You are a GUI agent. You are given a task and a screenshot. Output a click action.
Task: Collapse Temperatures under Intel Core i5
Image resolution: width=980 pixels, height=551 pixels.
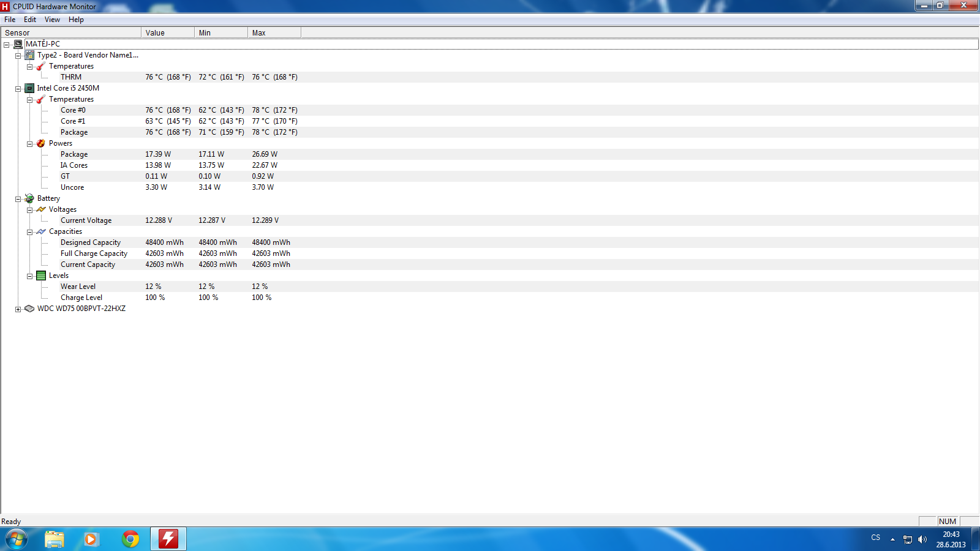(x=30, y=100)
